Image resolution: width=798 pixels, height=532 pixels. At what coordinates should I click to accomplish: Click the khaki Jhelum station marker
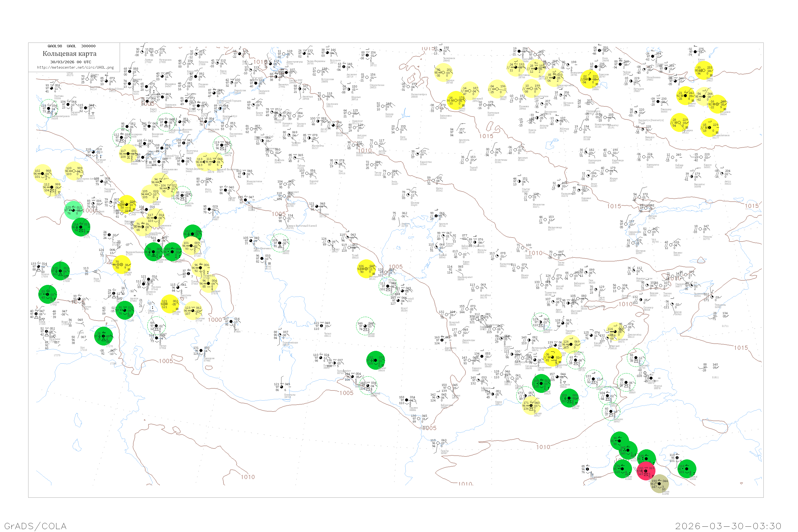point(659,484)
